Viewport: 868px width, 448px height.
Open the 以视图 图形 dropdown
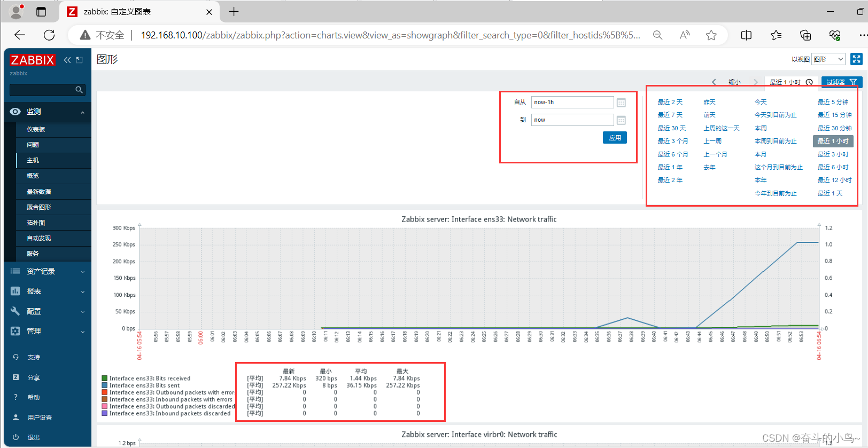(x=828, y=59)
